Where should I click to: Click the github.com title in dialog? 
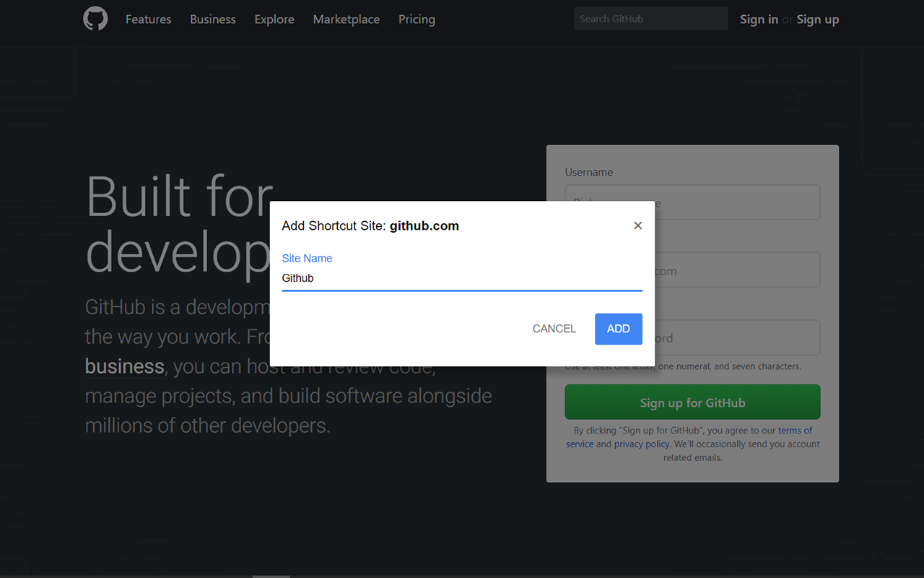424,225
